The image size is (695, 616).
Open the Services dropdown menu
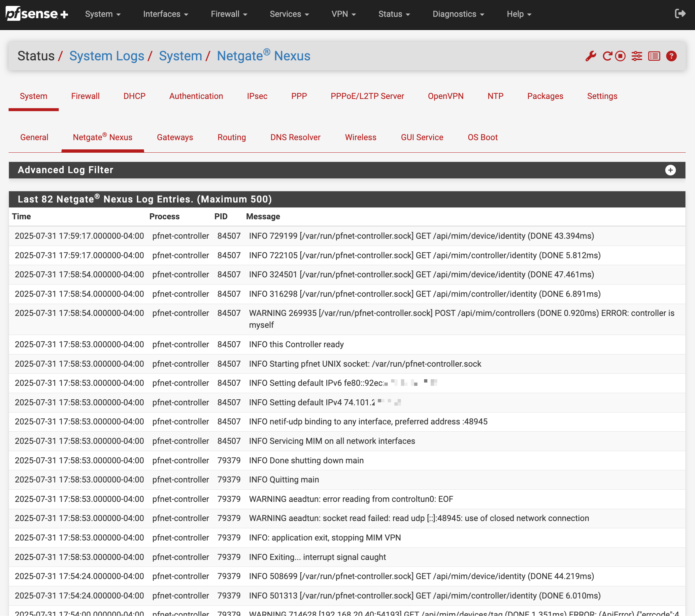click(x=289, y=14)
